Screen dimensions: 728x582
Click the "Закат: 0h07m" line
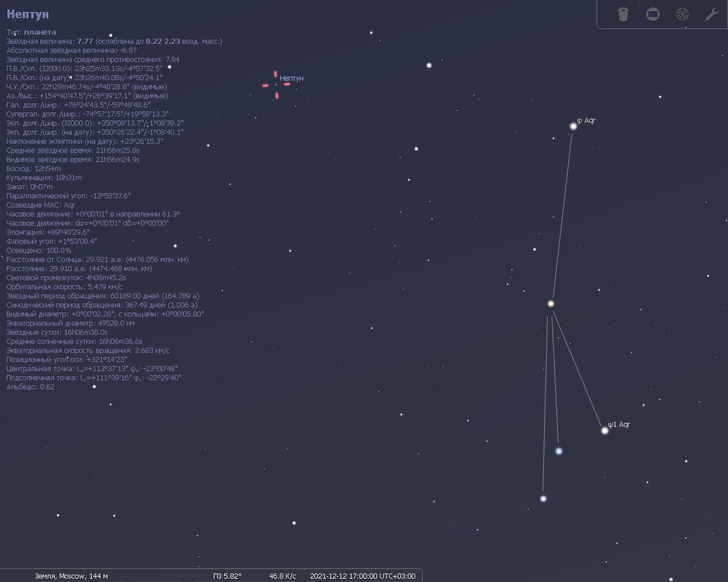point(30,187)
